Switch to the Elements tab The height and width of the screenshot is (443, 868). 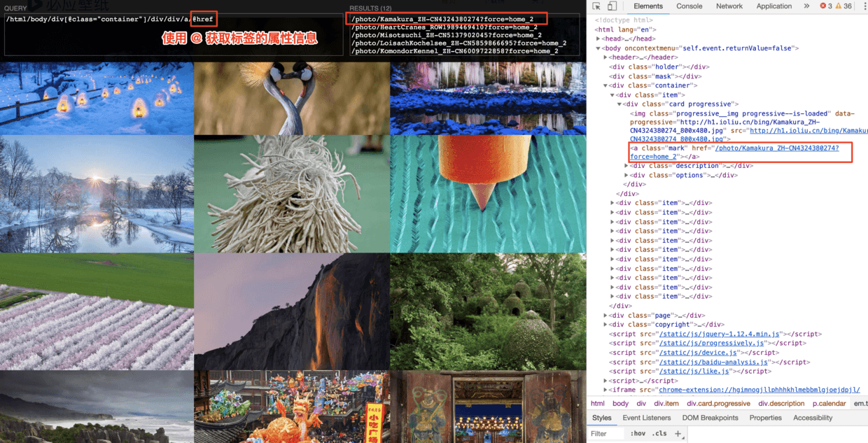pyautogui.click(x=648, y=6)
